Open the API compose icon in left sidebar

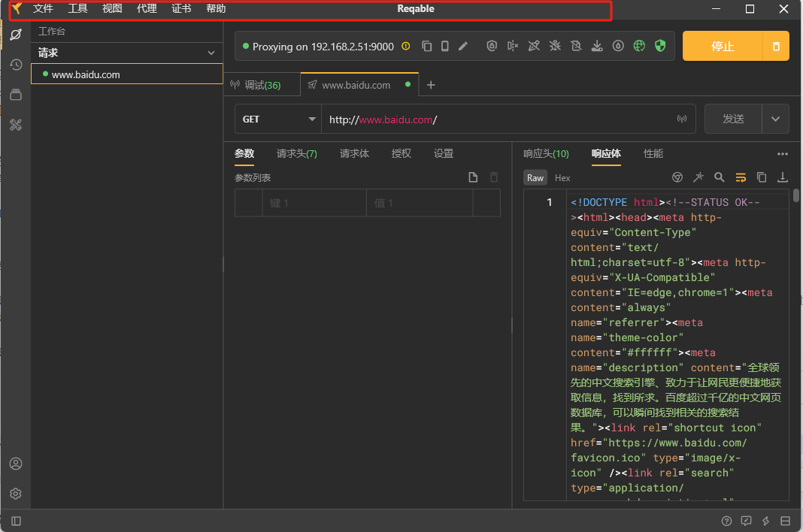click(x=16, y=35)
